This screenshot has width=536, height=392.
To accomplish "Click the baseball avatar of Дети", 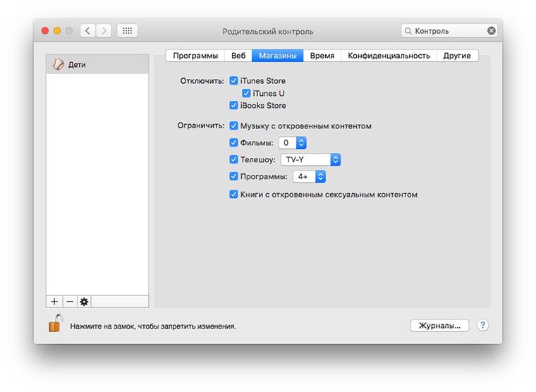I will coord(58,64).
